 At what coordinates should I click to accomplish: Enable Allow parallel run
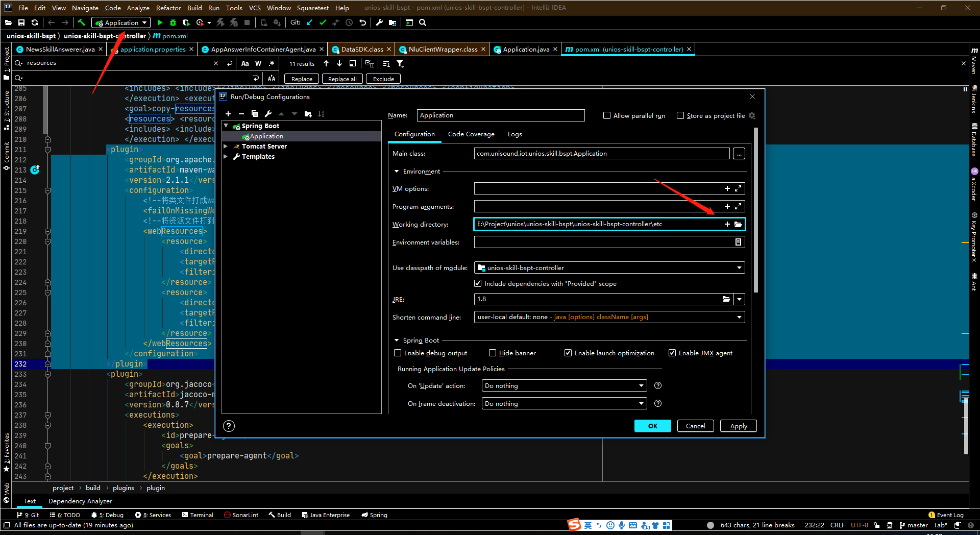(607, 115)
